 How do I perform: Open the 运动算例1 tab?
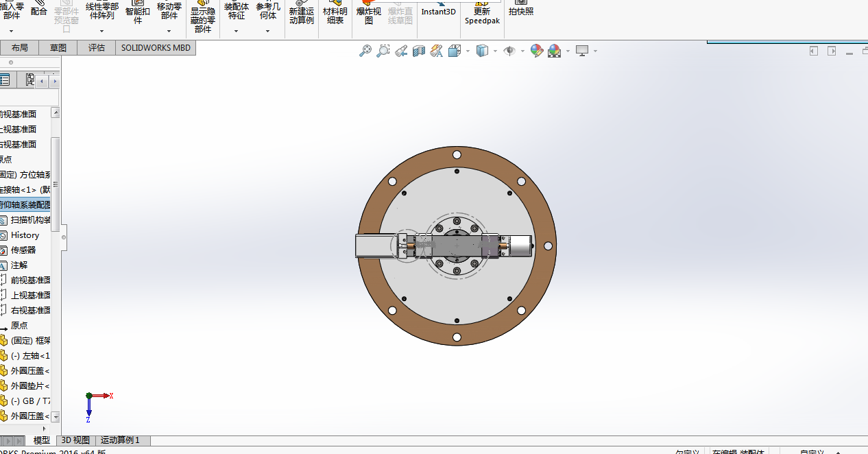coord(120,440)
